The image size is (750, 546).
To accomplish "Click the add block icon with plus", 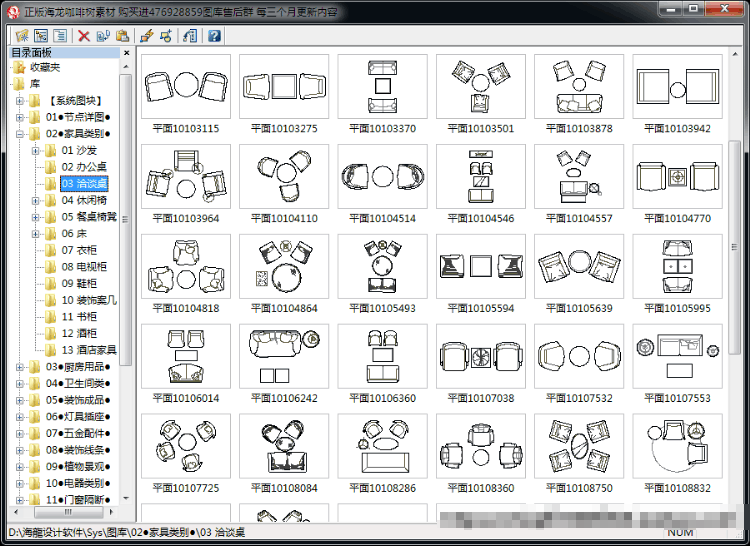I will pos(165,36).
